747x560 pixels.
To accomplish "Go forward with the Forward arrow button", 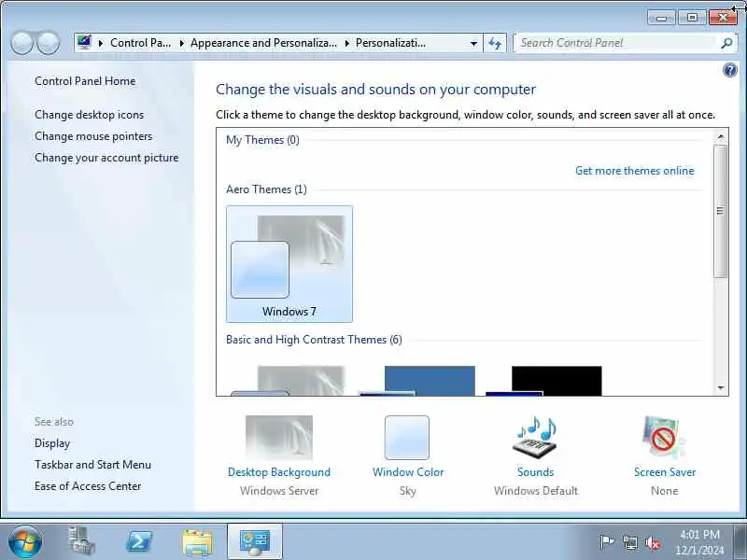I will (x=49, y=43).
